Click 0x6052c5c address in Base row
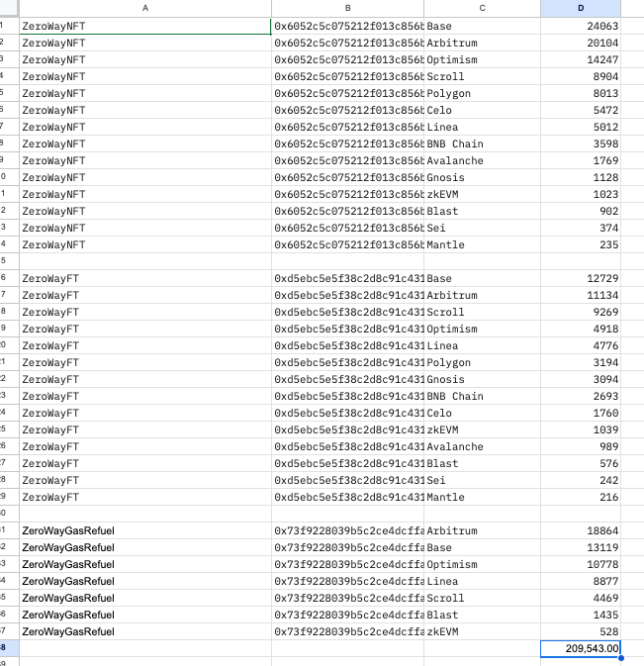The image size is (644, 666). point(347,27)
